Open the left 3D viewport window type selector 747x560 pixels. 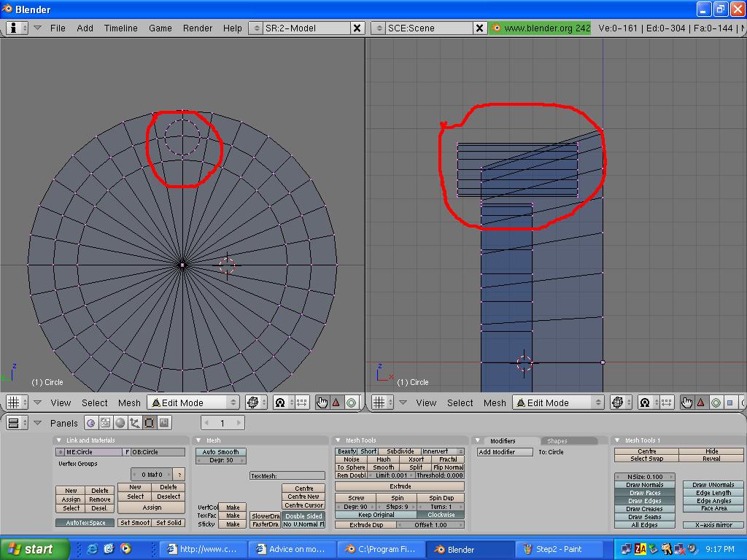click(17, 402)
